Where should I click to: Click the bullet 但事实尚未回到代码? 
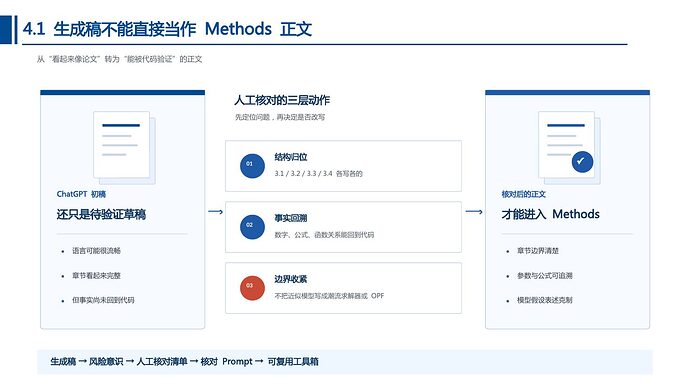click(x=103, y=300)
